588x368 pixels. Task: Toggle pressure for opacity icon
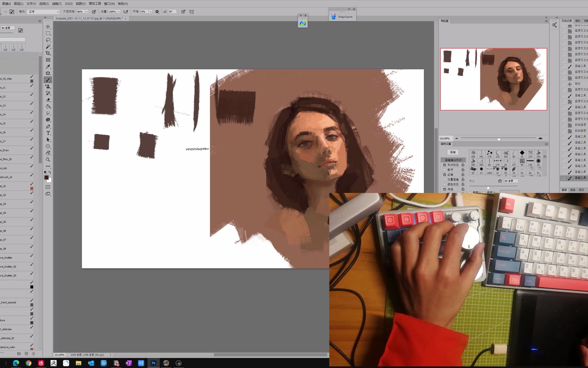94,12
